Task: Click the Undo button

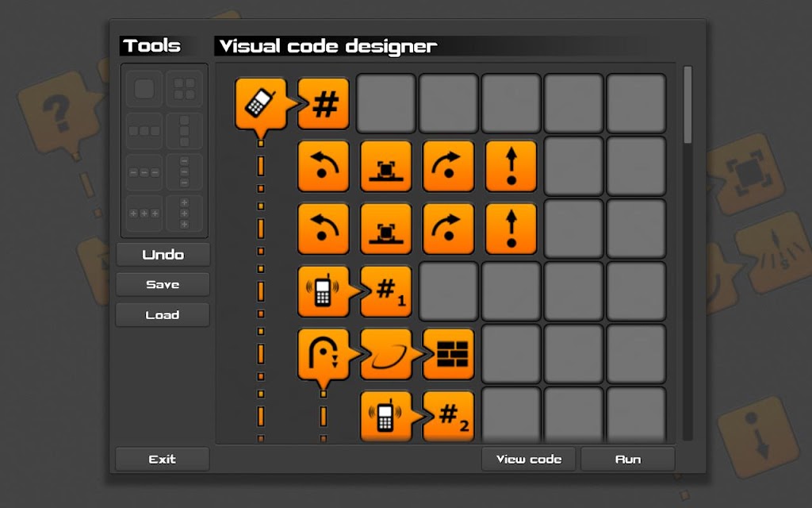Action: click(x=163, y=255)
